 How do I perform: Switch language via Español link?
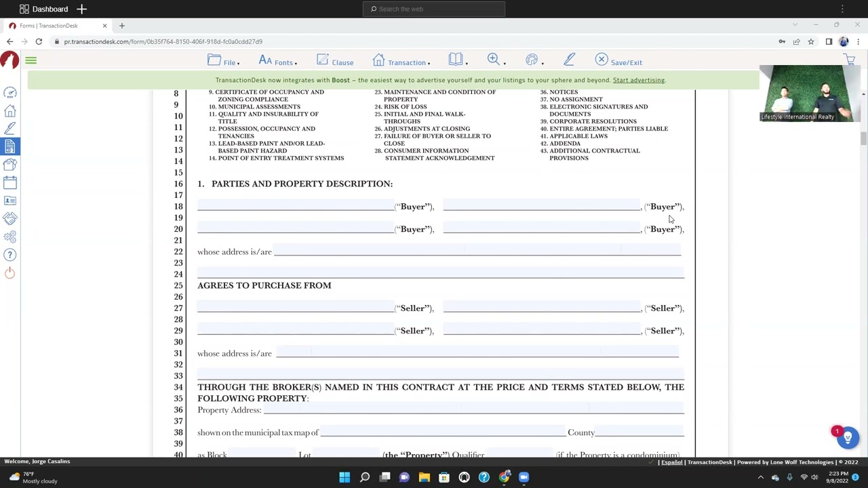[x=671, y=462]
